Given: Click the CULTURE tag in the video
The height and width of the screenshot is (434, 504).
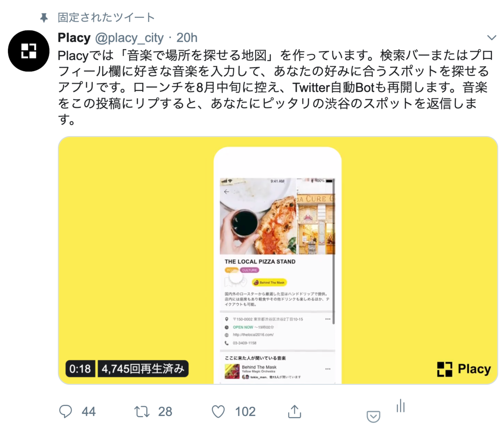Looking at the screenshot, I should coord(250,270).
